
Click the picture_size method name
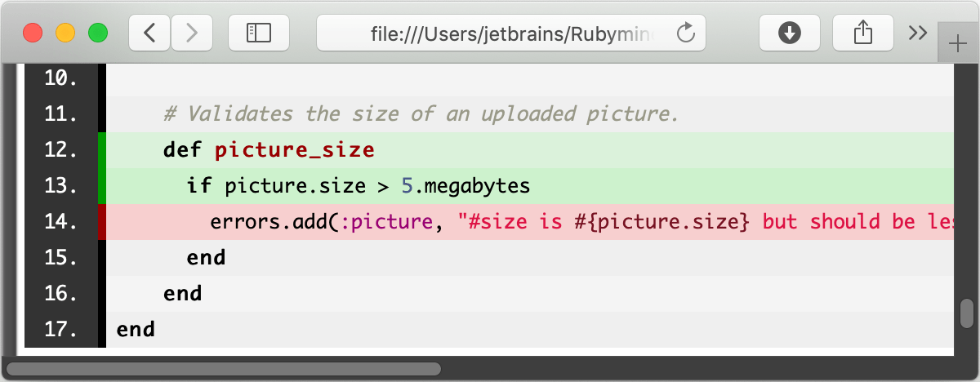tap(294, 150)
